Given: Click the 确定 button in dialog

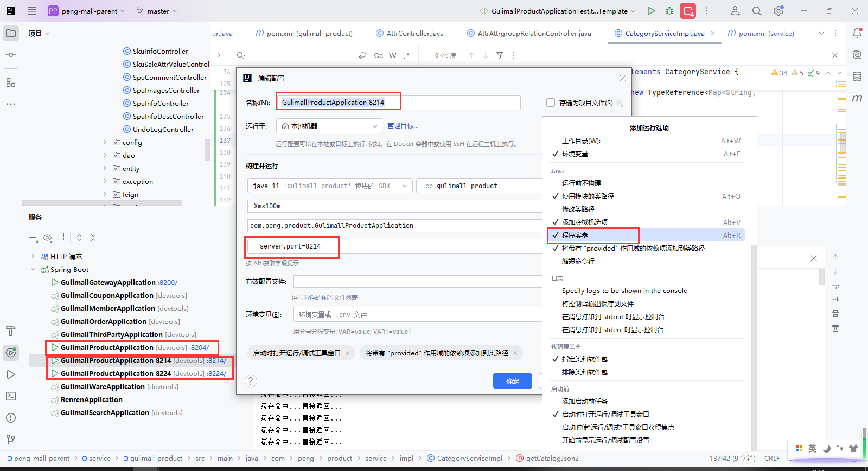Looking at the screenshot, I should pyautogui.click(x=513, y=381).
